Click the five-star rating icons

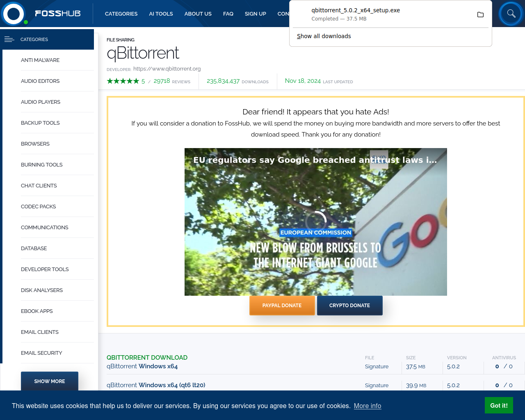click(123, 81)
